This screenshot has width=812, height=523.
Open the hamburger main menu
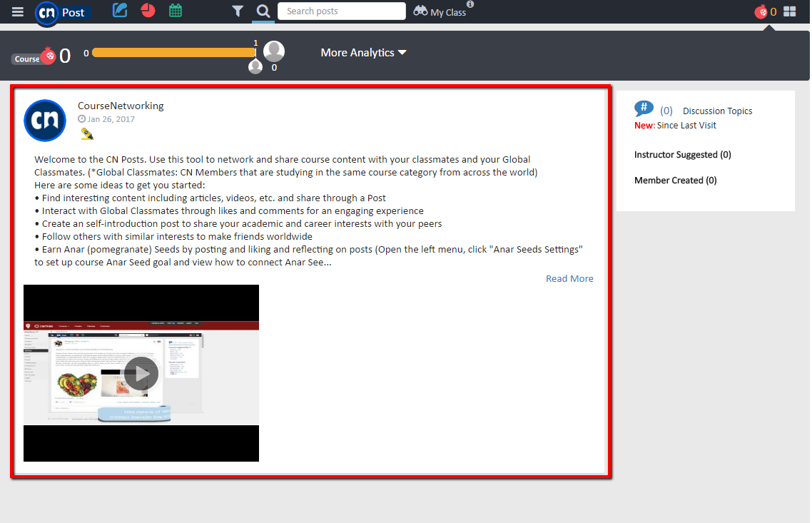click(18, 11)
